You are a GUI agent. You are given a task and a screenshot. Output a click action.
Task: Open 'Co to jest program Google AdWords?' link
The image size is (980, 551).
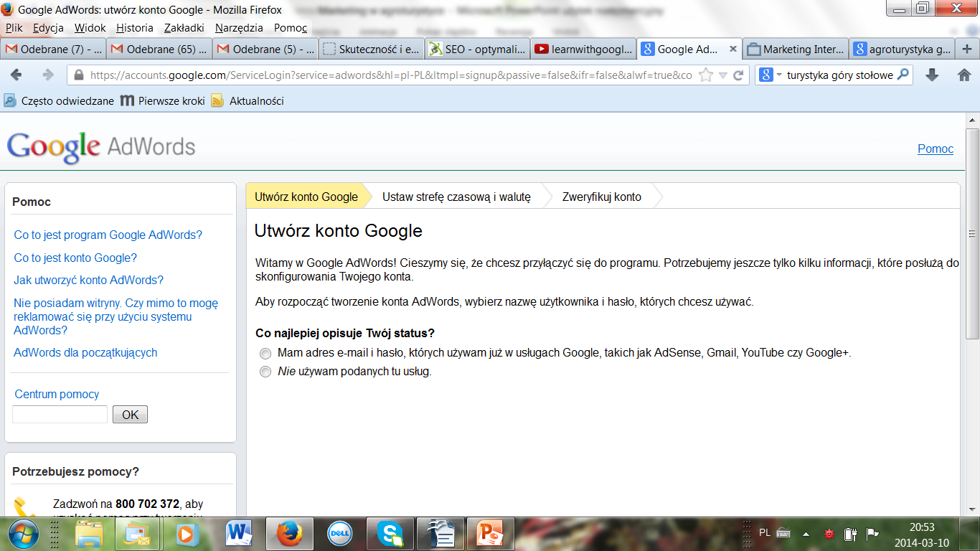pyautogui.click(x=108, y=235)
